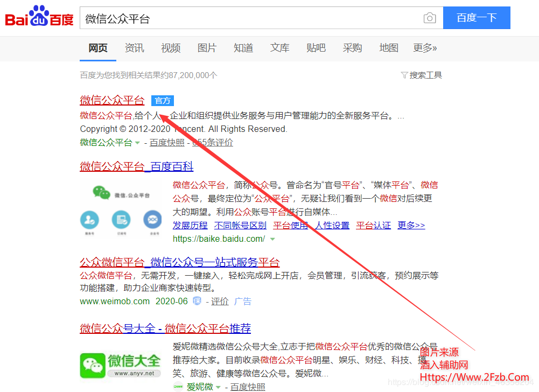Image resolution: width=539 pixels, height=392 pixels.
Task: Open the 采购 tab
Action: pos(352,48)
